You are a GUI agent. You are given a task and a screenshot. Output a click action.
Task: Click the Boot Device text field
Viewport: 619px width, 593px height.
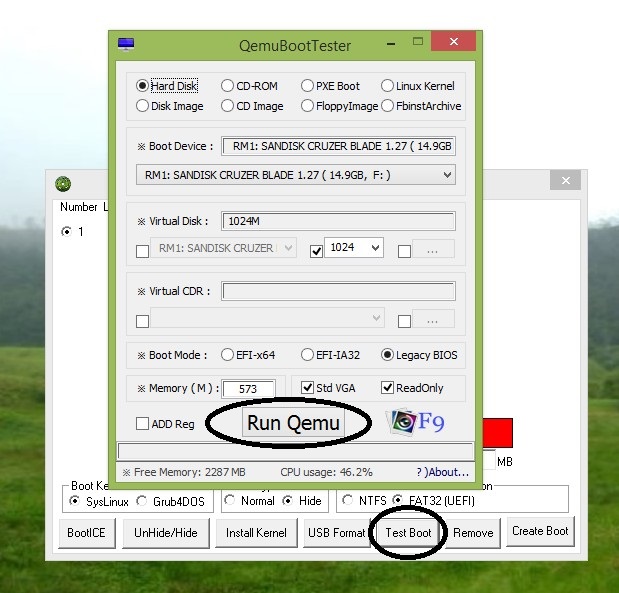338,146
